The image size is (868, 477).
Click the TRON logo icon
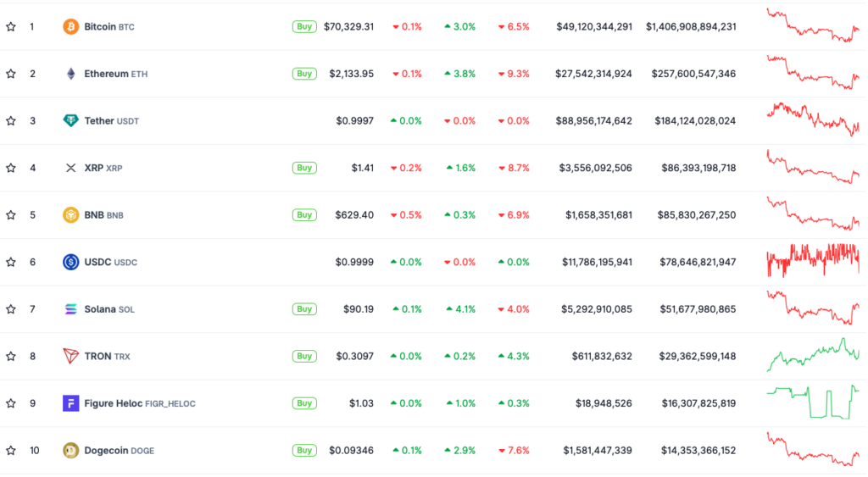pyautogui.click(x=71, y=356)
